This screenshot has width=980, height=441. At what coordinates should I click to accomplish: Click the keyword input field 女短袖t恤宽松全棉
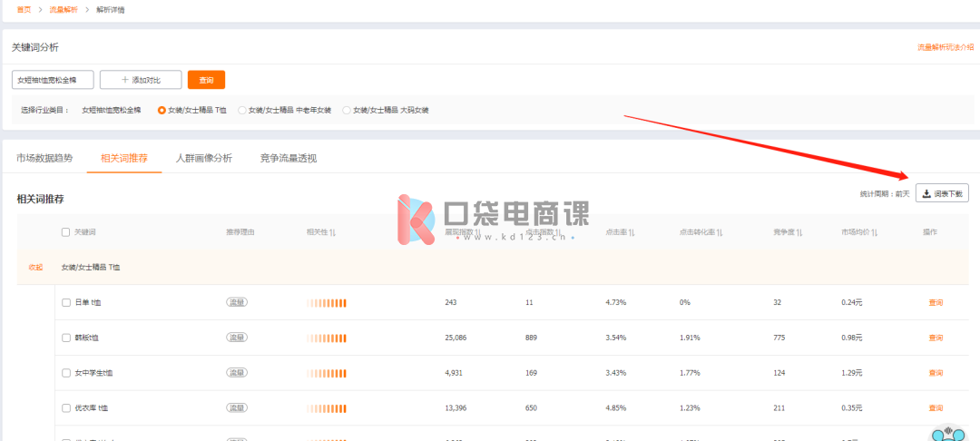pyautogui.click(x=53, y=80)
